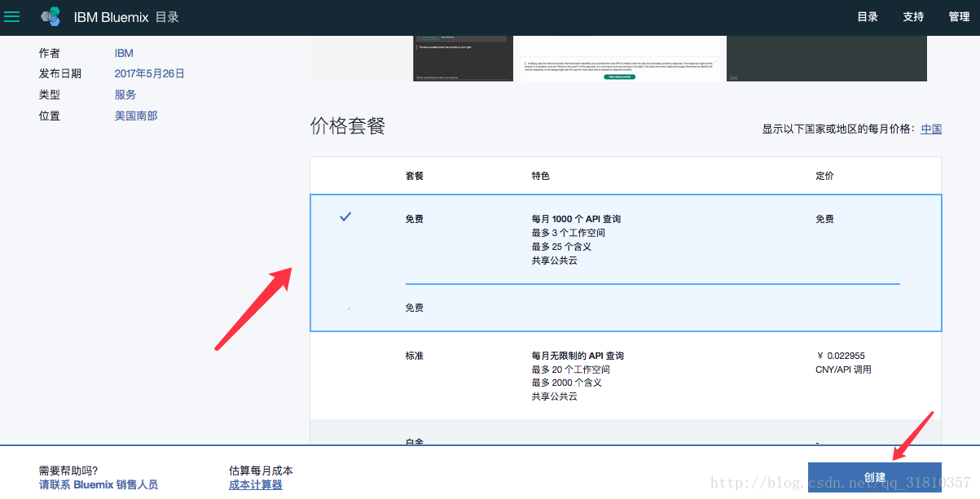Open the 管理 menu in header
Image resolution: width=980 pixels, height=499 pixels.
959,17
